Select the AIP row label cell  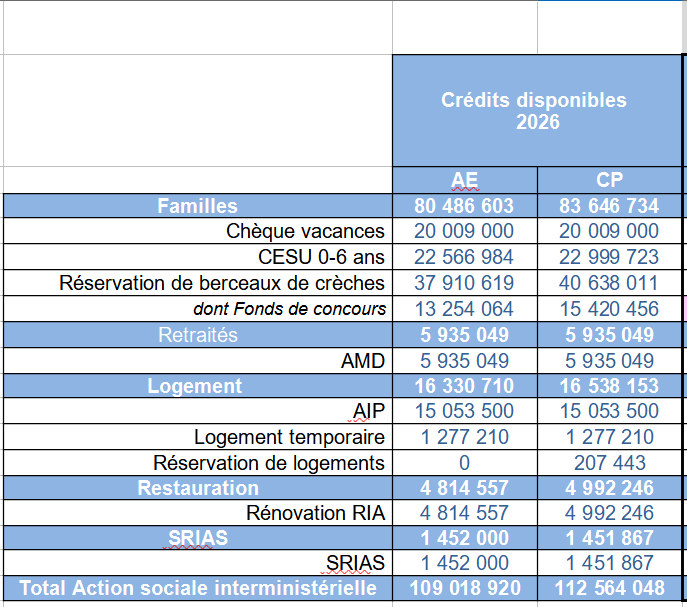pyautogui.click(x=369, y=412)
